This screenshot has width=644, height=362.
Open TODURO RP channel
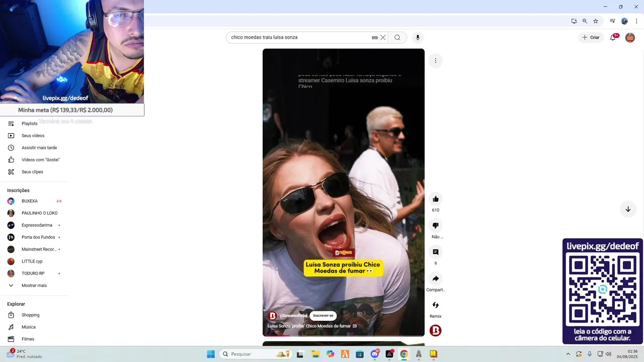34,274
